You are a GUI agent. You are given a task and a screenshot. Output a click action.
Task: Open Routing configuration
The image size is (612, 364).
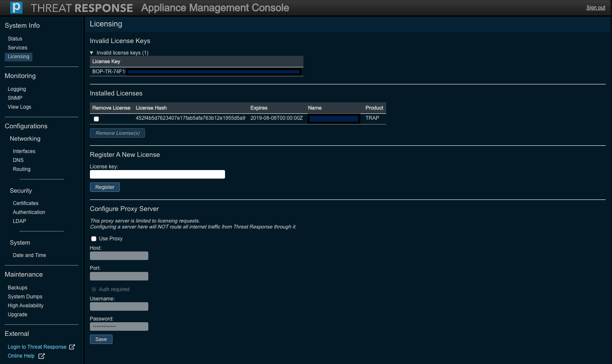(22, 169)
